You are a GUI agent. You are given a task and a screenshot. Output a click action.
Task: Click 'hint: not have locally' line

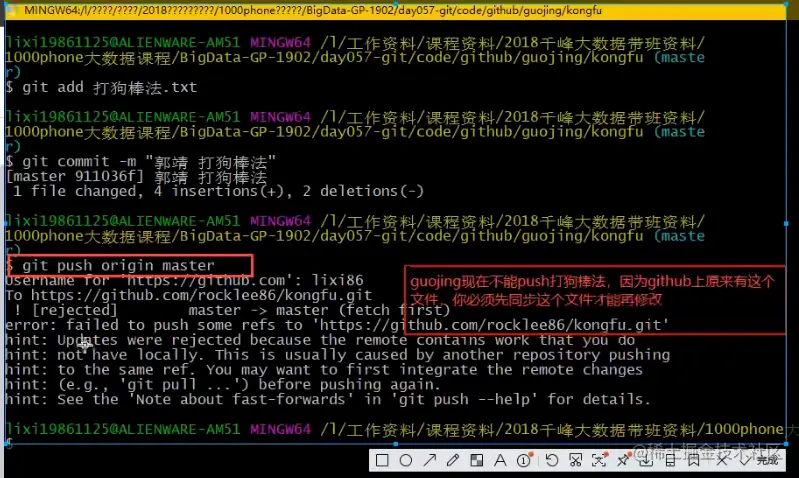point(337,354)
